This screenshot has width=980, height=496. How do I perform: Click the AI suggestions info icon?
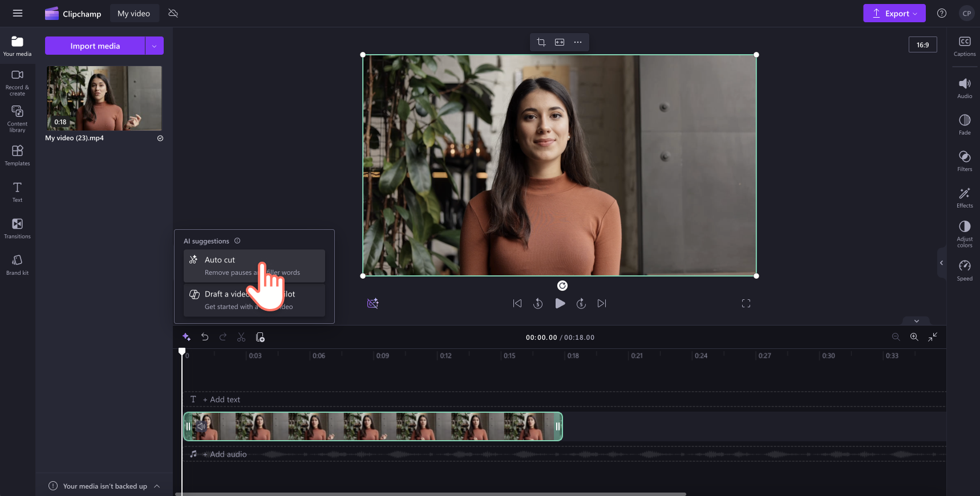237,241
